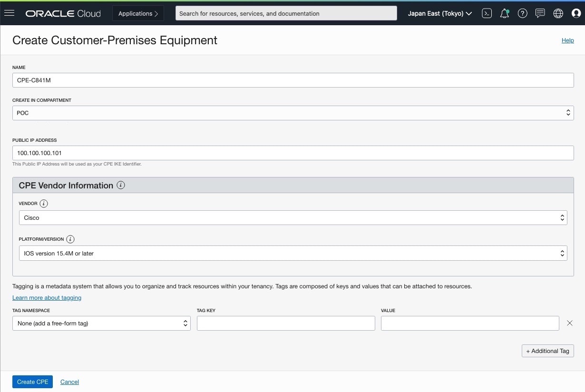The width and height of the screenshot is (585, 392).
Task: Click the Public IP Address field
Action: pos(293,153)
